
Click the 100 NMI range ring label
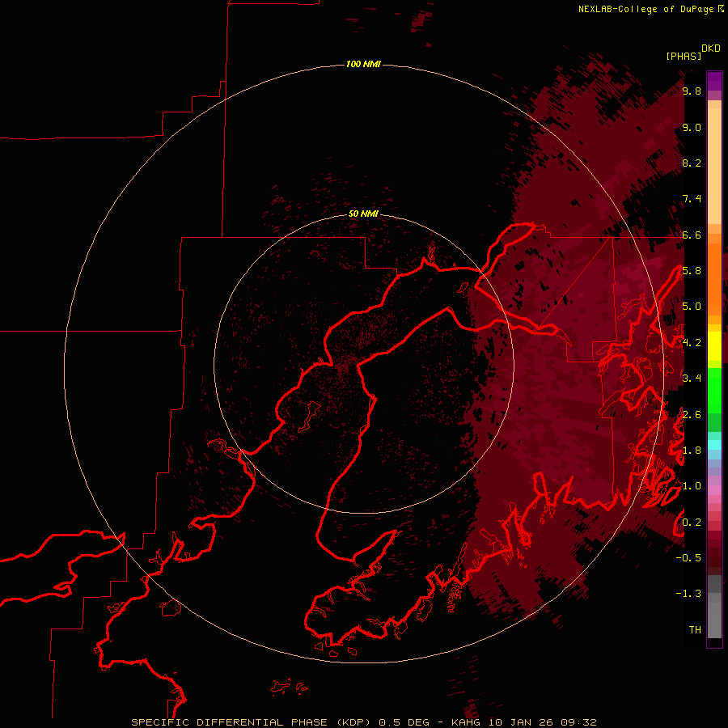pos(363,64)
